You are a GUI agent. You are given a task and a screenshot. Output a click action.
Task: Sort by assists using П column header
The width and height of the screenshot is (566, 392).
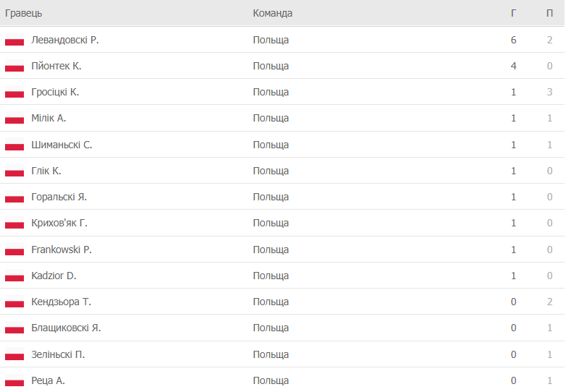[x=549, y=13]
